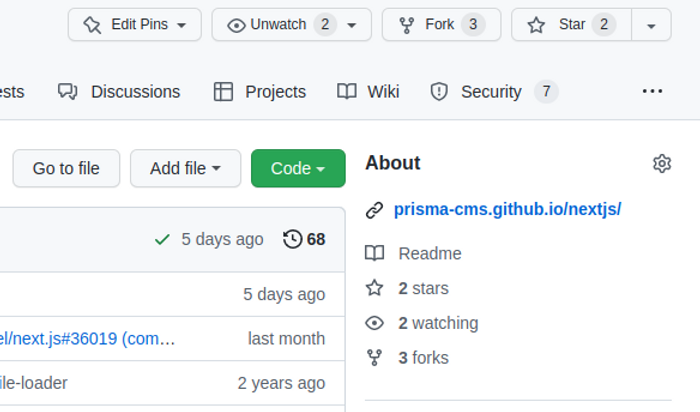Viewport: 700px width, 412px height.
Task: Open the green Code dropdown
Action: (x=298, y=169)
